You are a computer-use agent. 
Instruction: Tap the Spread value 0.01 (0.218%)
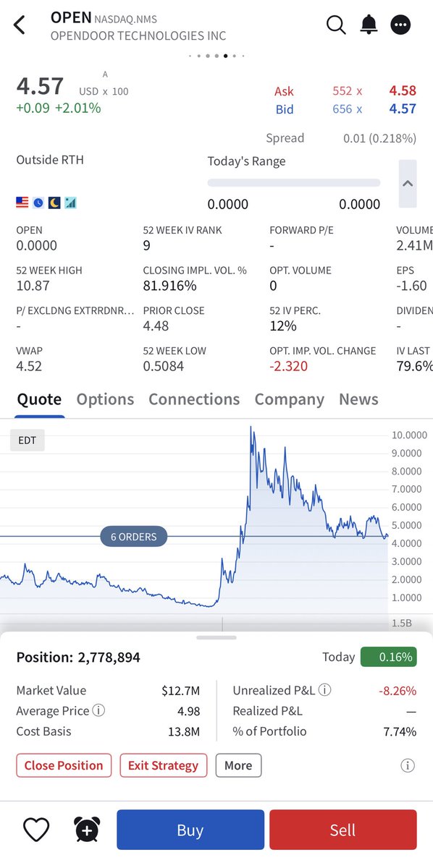pyautogui.click(x=379, y=138)
